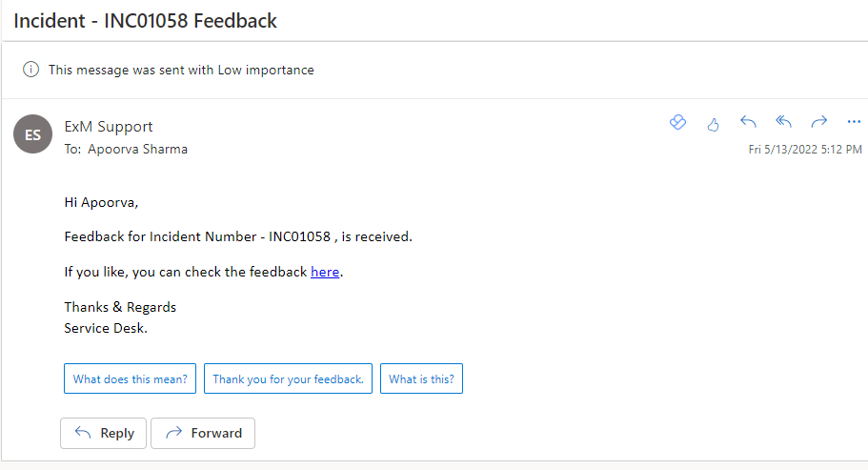Follow the "here" feedback link
Image resolution: width=868 pixels, height=470 pixels.
(325, 272)
